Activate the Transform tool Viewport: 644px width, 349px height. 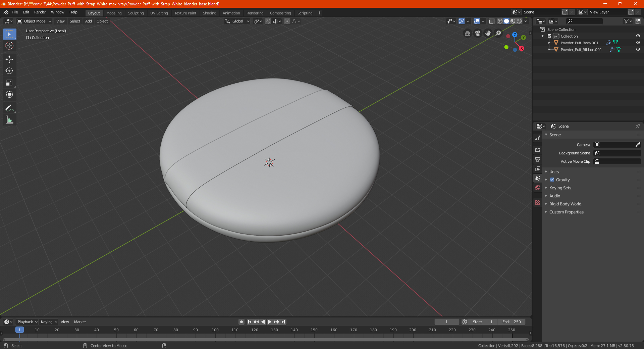coord(9,95)
